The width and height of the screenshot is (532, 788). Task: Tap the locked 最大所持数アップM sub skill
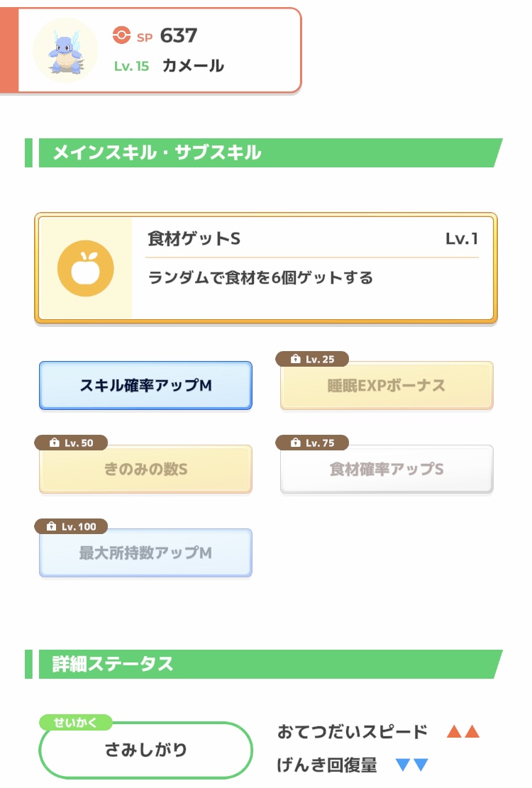(145, 553)
